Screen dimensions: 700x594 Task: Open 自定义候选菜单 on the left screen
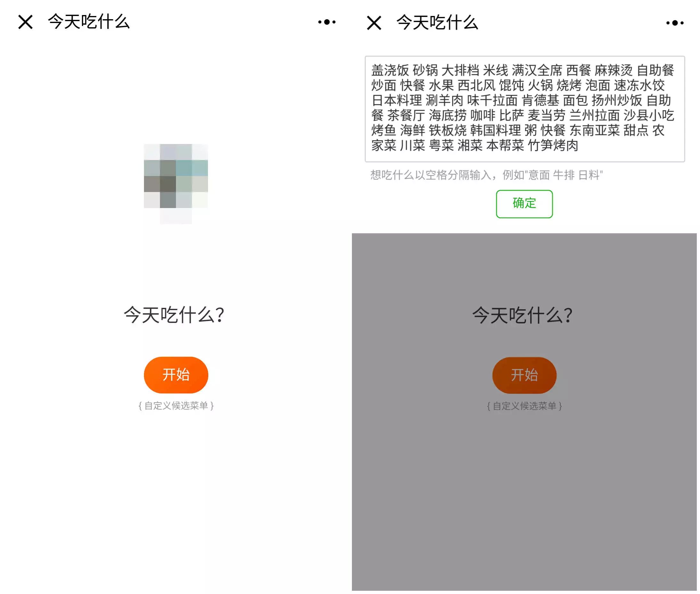click(176, 406)
